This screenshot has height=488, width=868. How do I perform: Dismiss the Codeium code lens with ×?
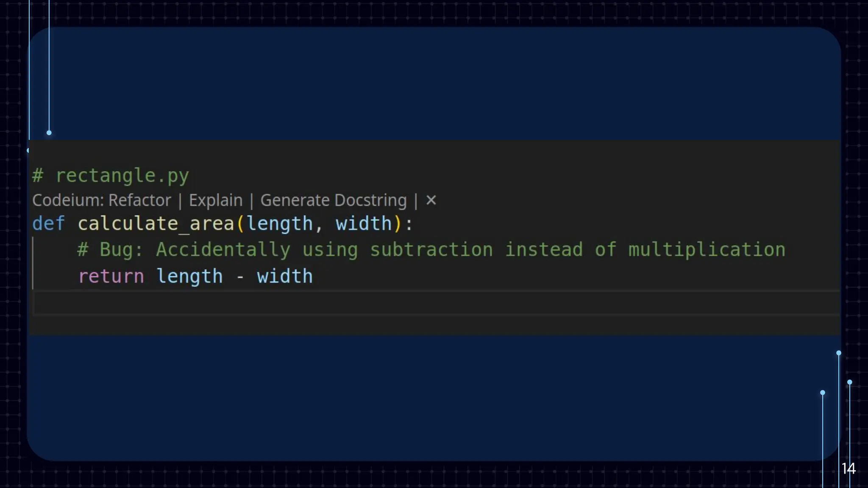[x=431, y=200]
